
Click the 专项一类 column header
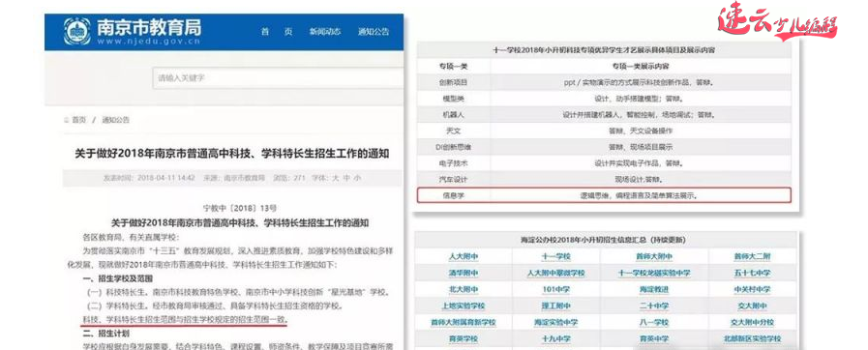point(454,67)
